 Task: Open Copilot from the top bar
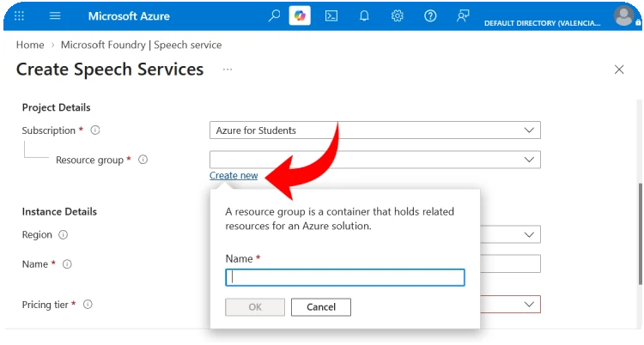(x=300, y=16)
